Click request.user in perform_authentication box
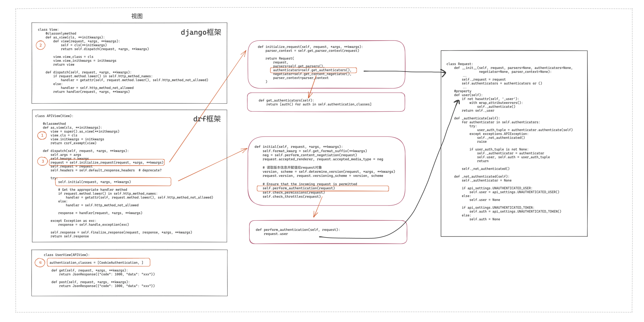 click(275, 234)
